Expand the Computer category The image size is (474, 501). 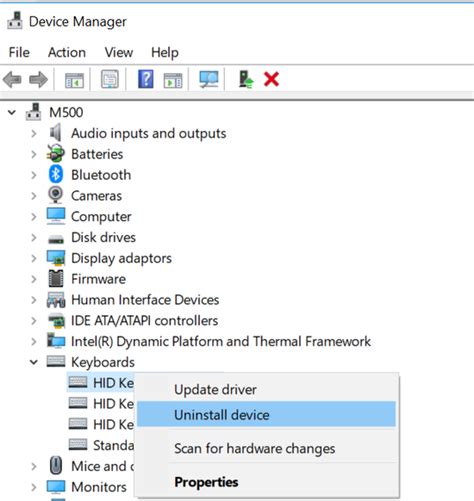[34, 217]
